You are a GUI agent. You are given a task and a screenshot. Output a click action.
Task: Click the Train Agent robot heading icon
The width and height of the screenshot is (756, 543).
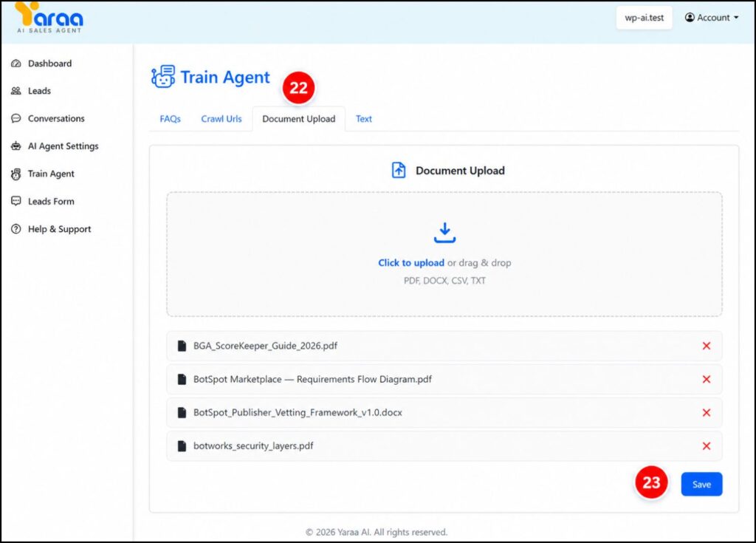(x=163, y=77)
